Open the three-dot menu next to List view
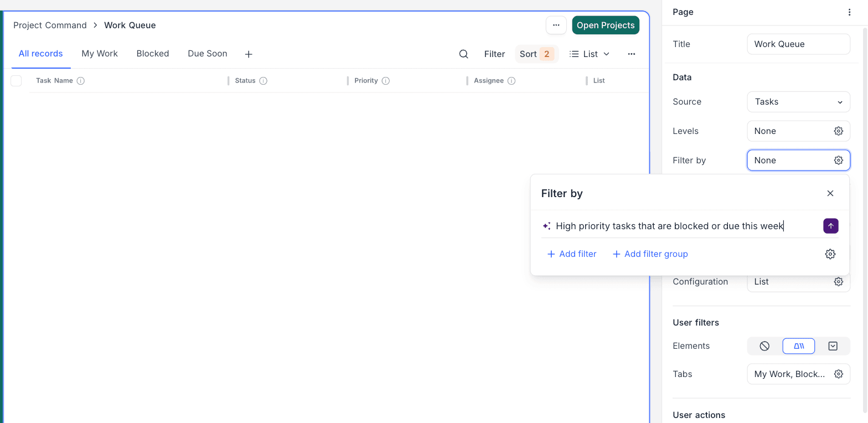The image size is (868, 423). [x=632, y=54]
